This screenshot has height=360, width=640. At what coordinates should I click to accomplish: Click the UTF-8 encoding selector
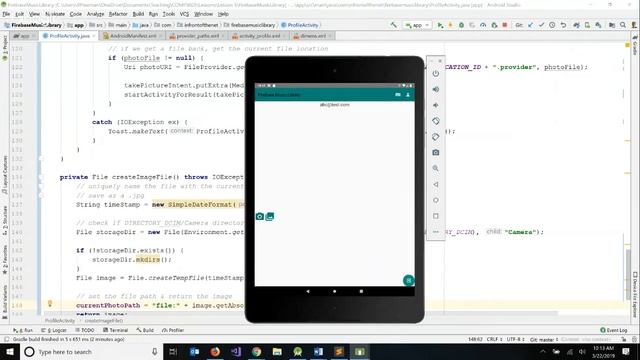515,340
